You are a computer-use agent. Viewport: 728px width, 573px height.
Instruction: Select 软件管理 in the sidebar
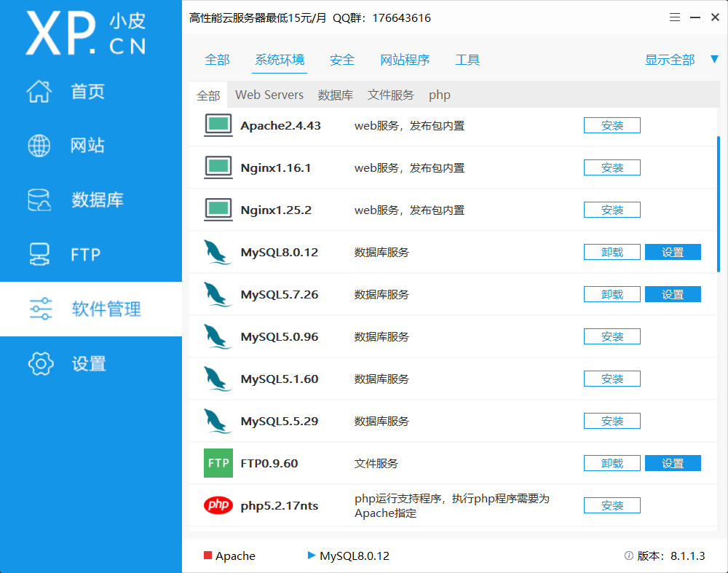click(x=106, y=309)
